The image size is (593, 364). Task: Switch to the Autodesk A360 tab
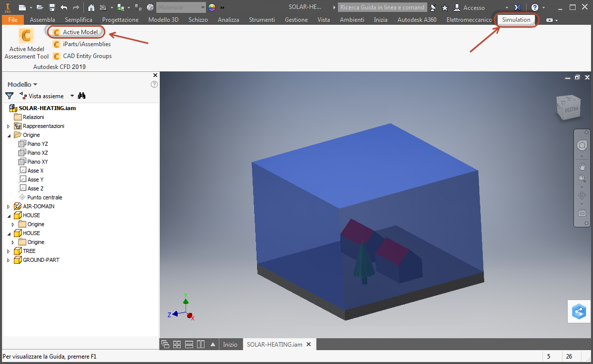417,20
